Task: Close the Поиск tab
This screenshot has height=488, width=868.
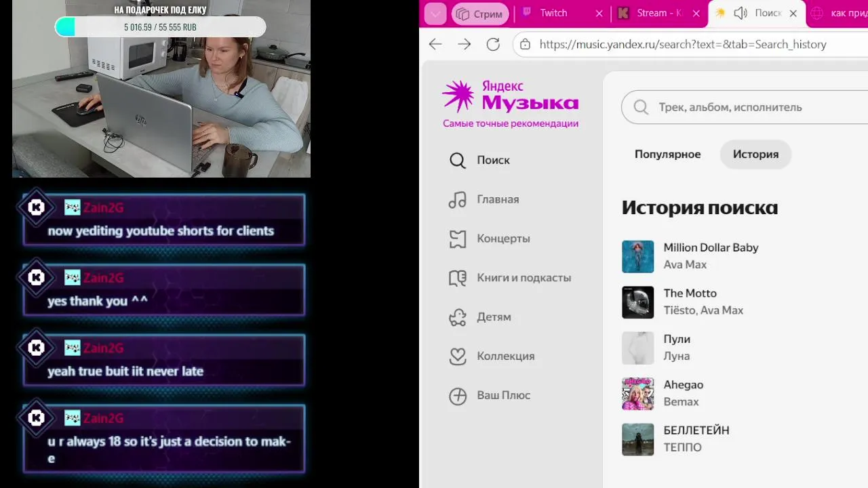Action: point(793,13)
